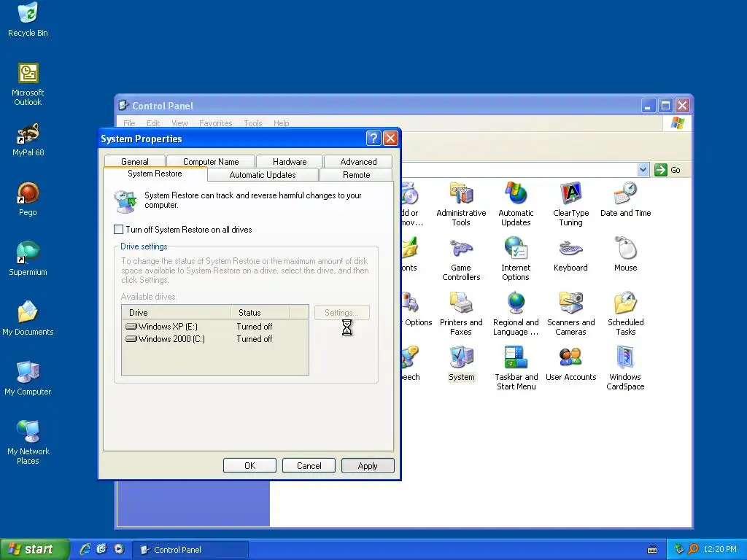Select the System icon in Control Panel

(x=461, y=364)
